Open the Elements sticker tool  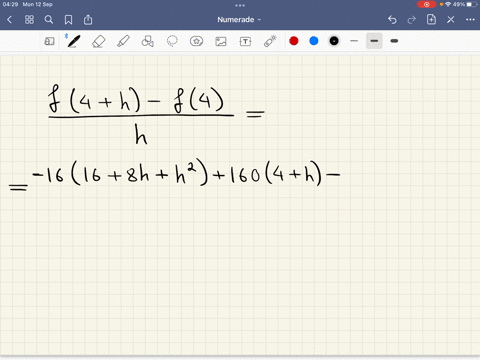click(196, 41)
